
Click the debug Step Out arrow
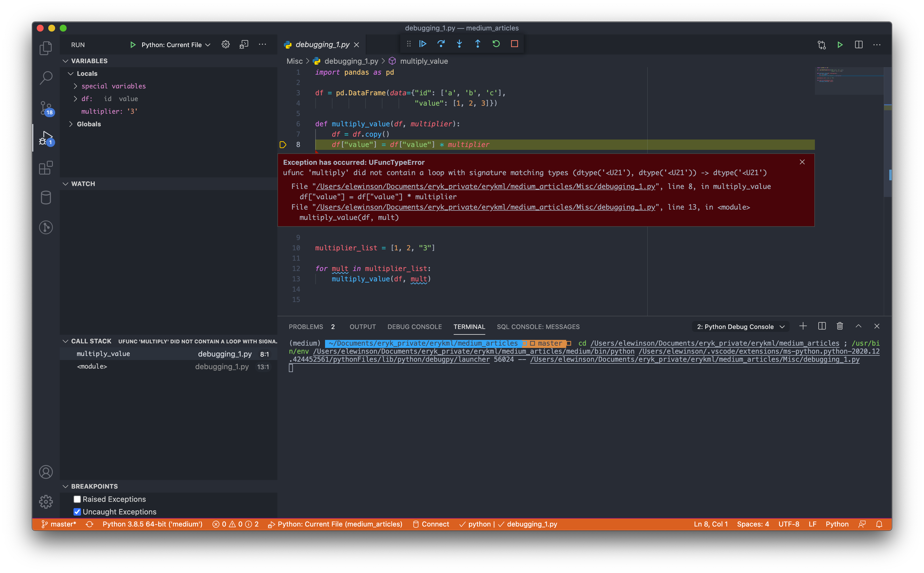(x=478, y=44)
